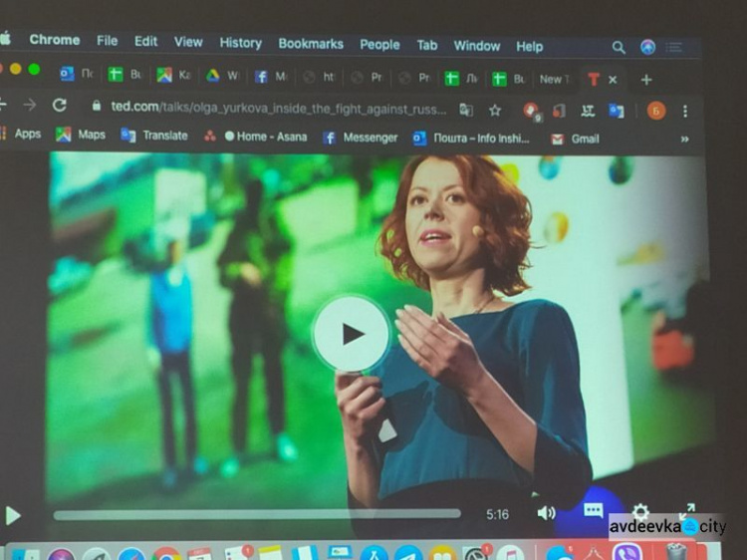Play the TED talk with center play button
Viewport: 747px width, 560px height.
(x=351, y=334)
